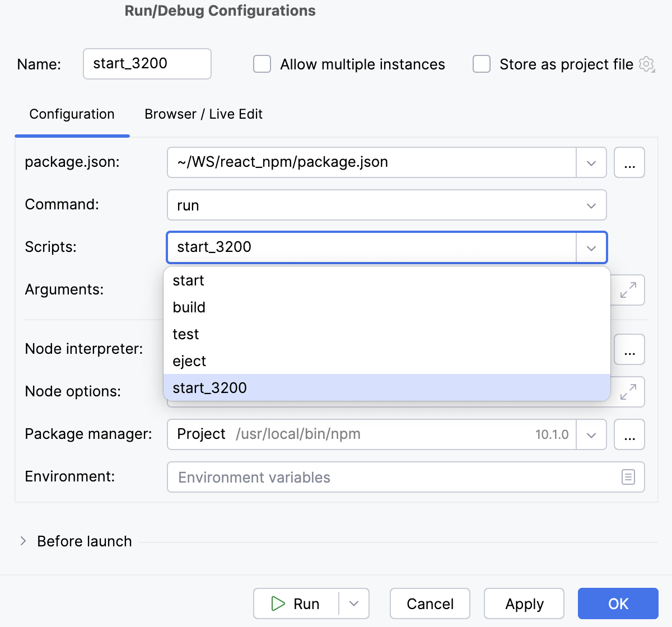
Task: Switch to the Browser / Live Edit tab
Action: click(x=203, y=114)
